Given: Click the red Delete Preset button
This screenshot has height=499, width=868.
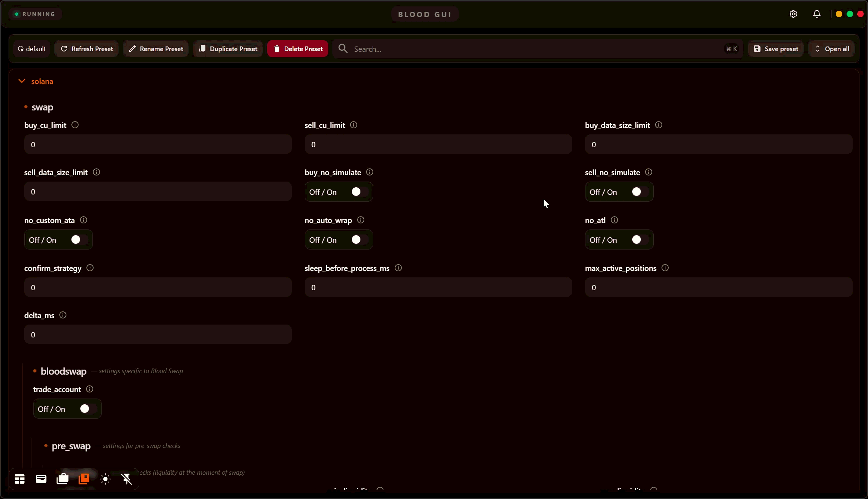Looking at the screenshot, I should tap(298, 49).
